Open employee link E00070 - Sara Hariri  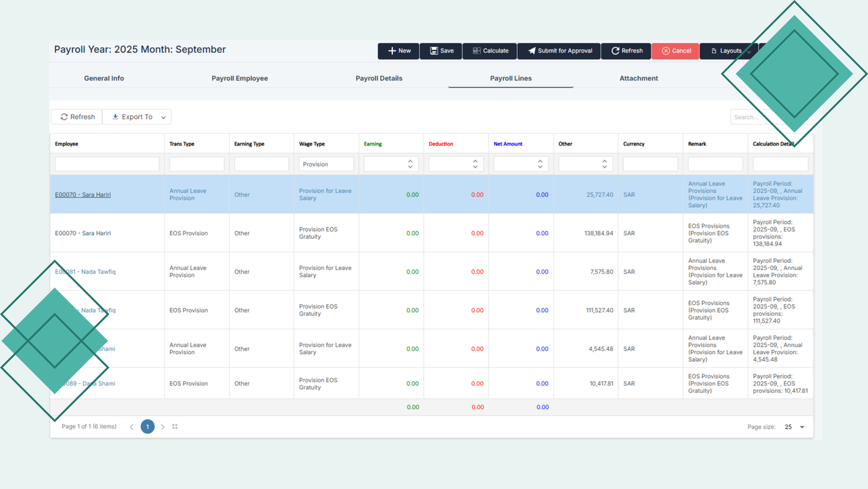tap(83, 195)
